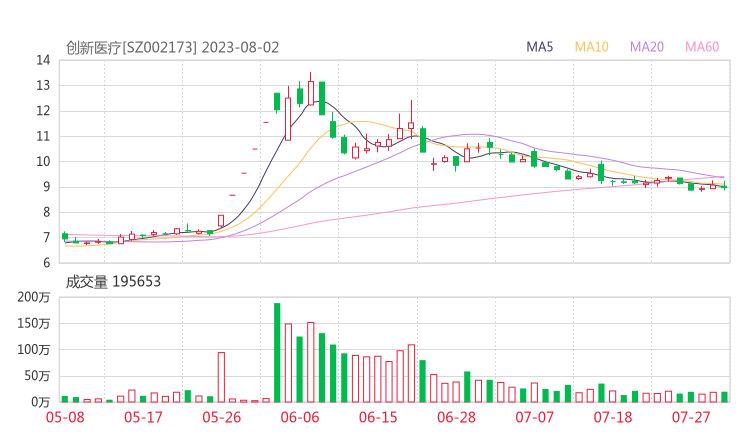The height and width of the screenshot is (440, 740).
Task: Toggle the MA20 moving average legend
Action: (647, 47)
